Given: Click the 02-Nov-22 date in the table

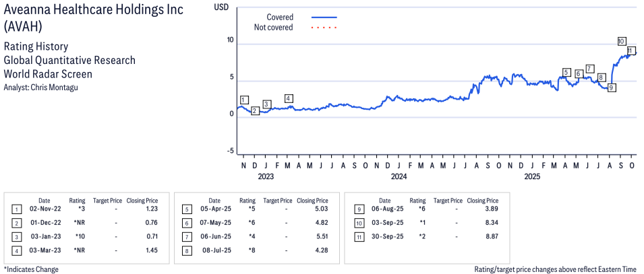Looking at the screenshot, I should (44, 209).
